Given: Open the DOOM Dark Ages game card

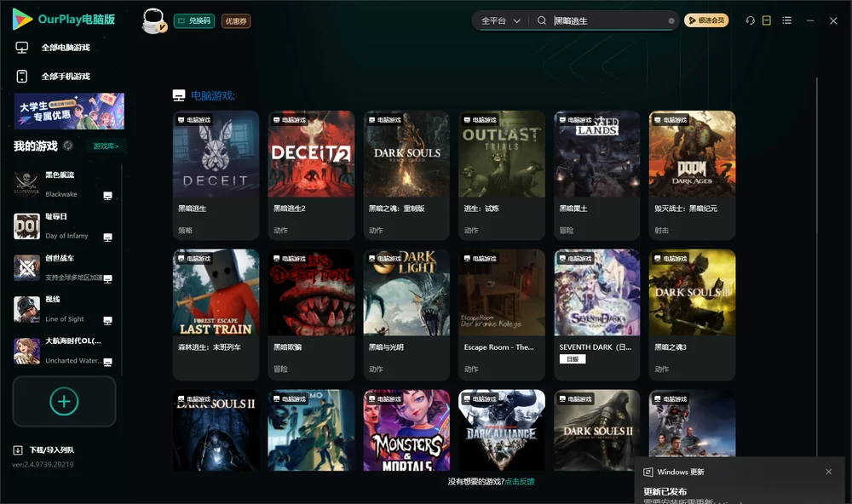Looking at the screenshot, I should [x=692, y=175].
